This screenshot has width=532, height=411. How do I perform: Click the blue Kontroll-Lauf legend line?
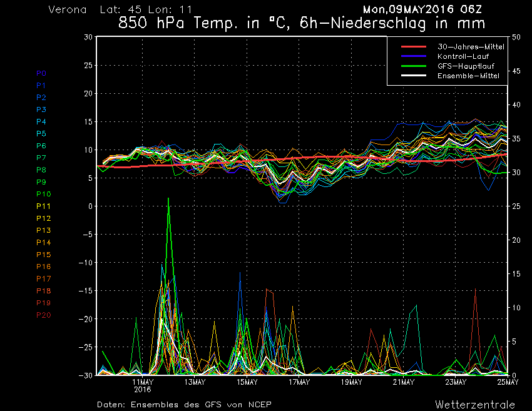pos(414,56)
